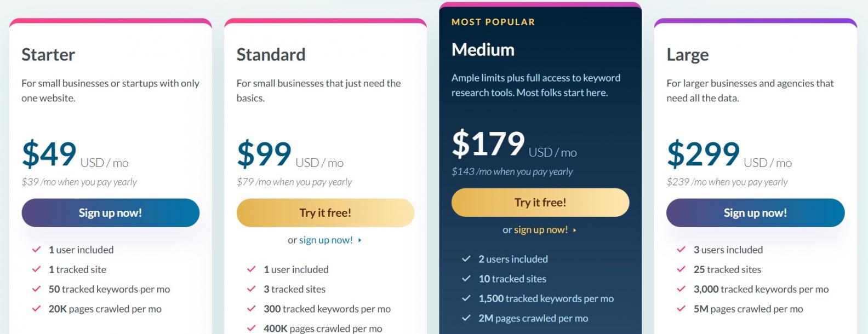868x334 pixels.
Task: Open Standard plan's 'sign up now' link
Action: point(325,240)
